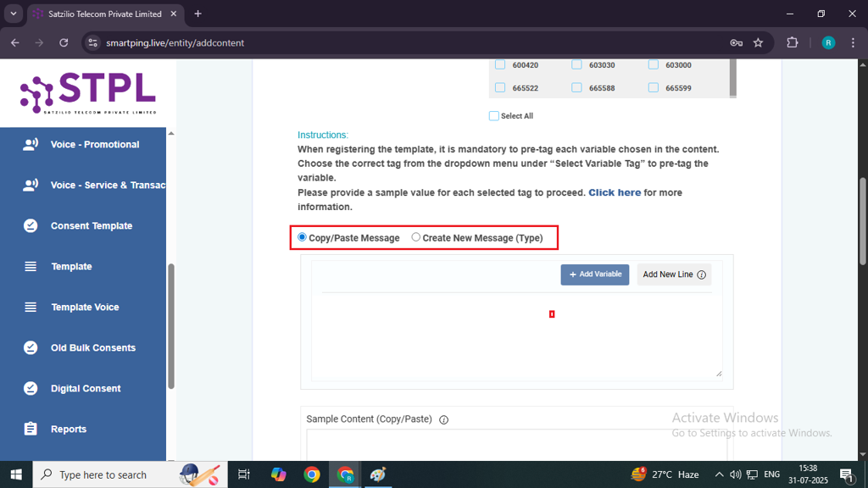The height and width of the screenshot is (488, 868).
Task: Open the weather widget showing 27°C Haze
Action: (665, 474)
